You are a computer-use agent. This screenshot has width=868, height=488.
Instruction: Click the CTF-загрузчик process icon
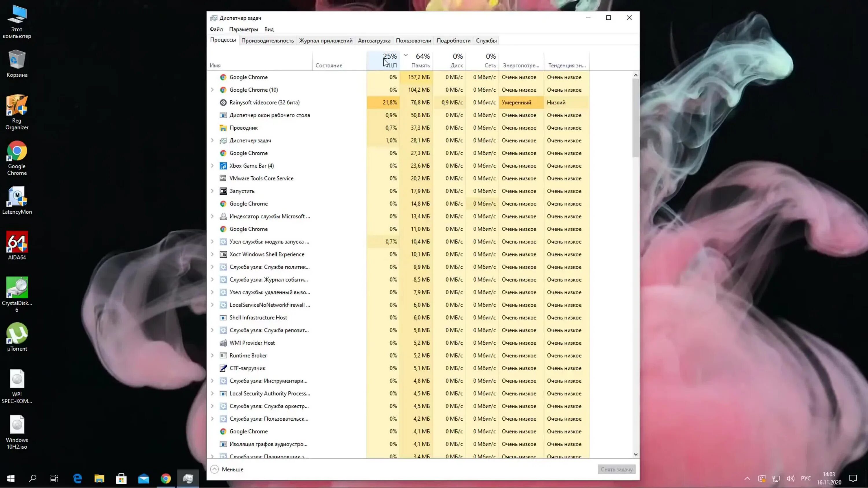pos(223,368)
